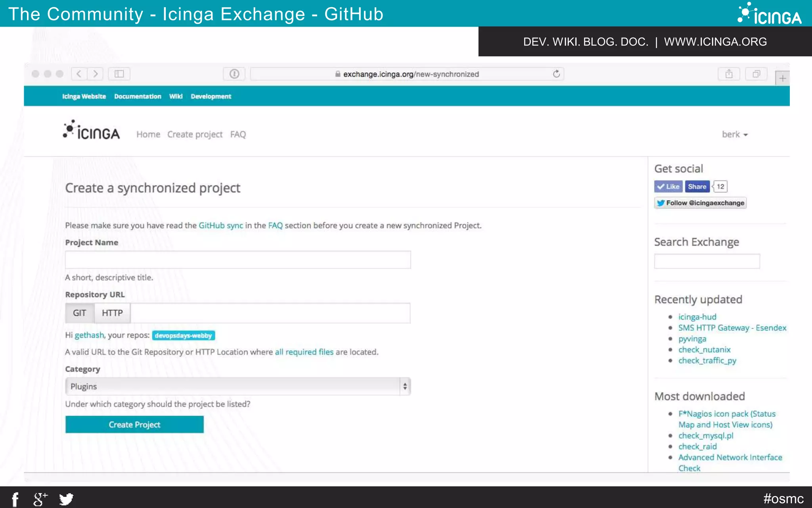Open the gethash user link
The height and width of the screenshot is (508, 812).
[89, 335]
